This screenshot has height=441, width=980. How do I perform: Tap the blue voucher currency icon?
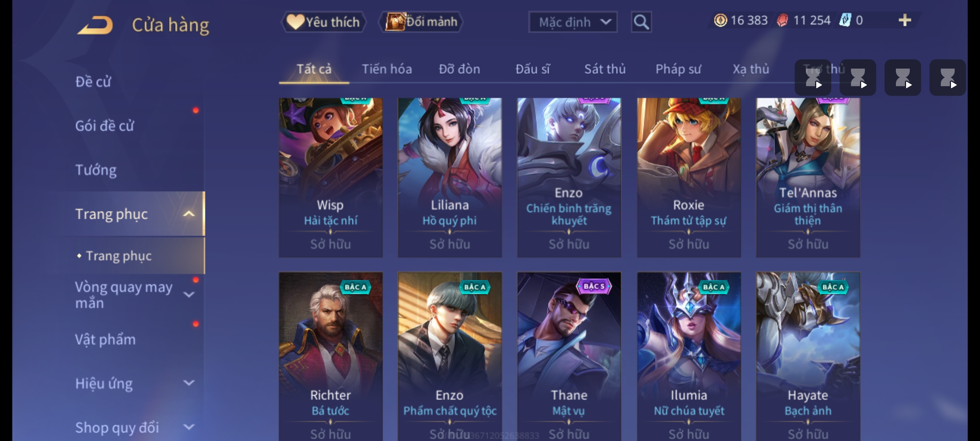[x=844, y=20]
